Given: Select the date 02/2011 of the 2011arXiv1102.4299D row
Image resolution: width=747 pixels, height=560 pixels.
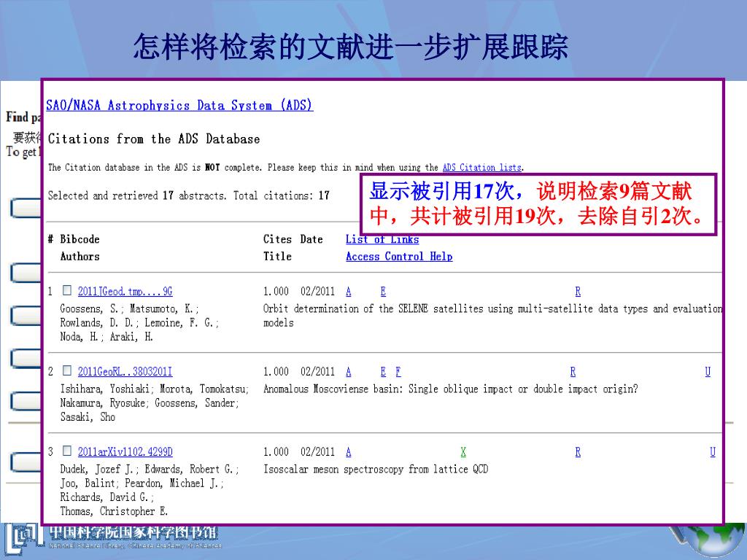Looking at the screenshot, I should point(318,452).
